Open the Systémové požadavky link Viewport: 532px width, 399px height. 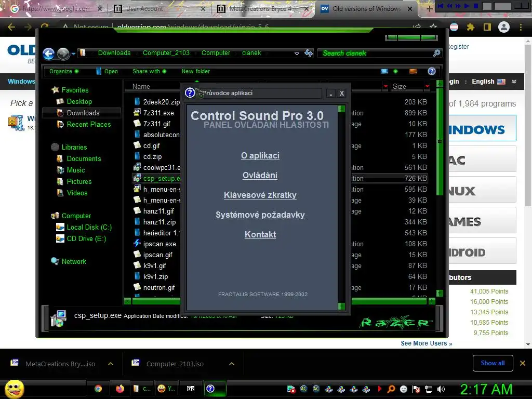tap(260, 215)
